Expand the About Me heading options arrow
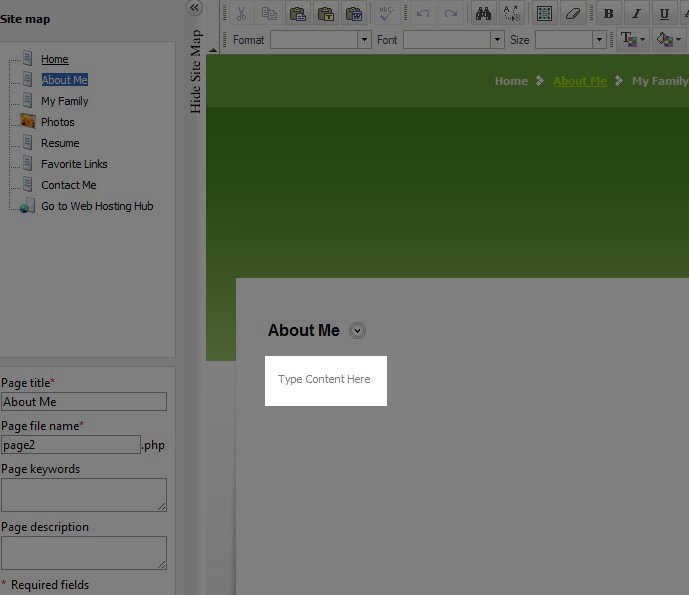689x595 pixels. coord(358,331)
